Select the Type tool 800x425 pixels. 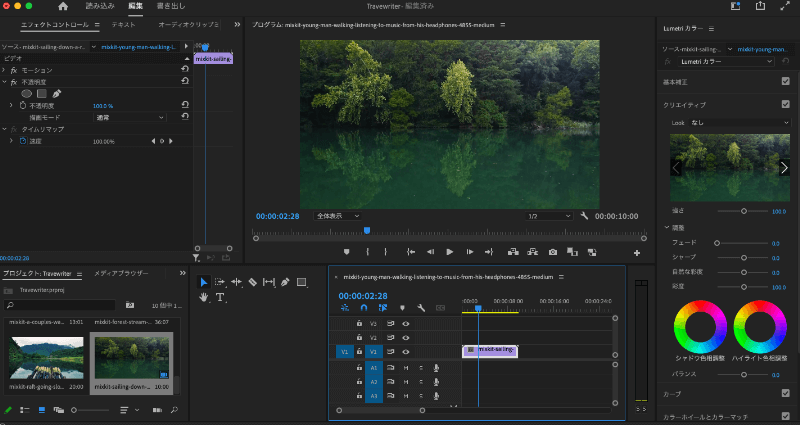pos(219,297)
